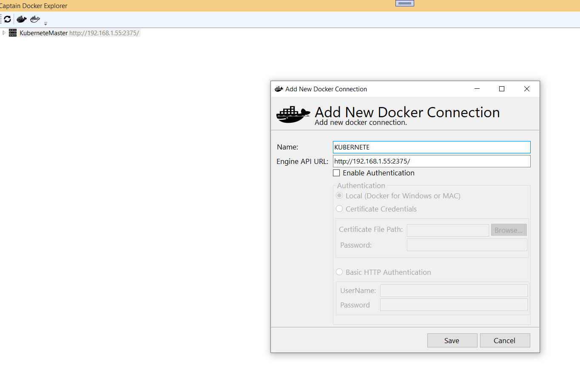This screenshot has width=580, height=392.
Task: Click the Browse button for certificate file
Action: point(509,230)
